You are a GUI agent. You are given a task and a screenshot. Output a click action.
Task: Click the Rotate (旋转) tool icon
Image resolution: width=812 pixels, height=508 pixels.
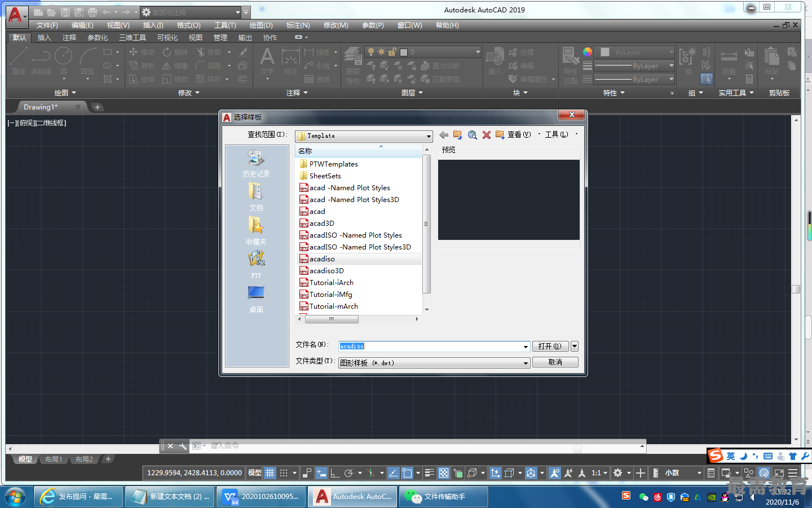click(167, 52)
